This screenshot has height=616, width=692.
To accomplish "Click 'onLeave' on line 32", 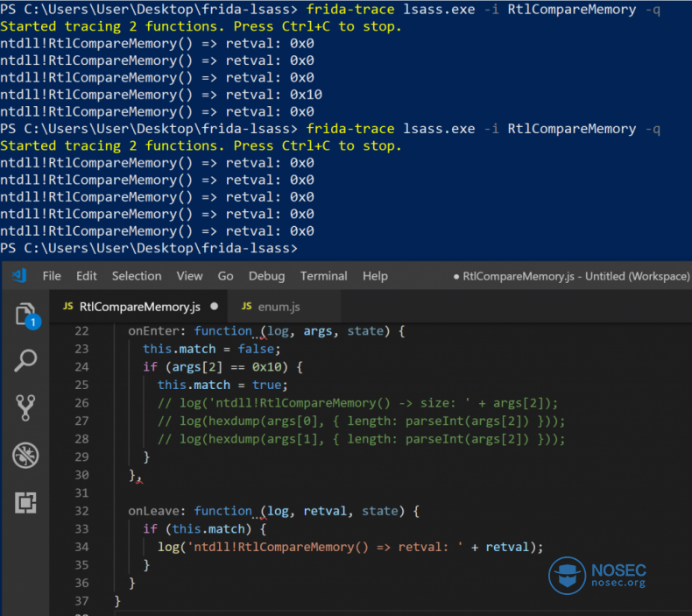I will [153, 512].
